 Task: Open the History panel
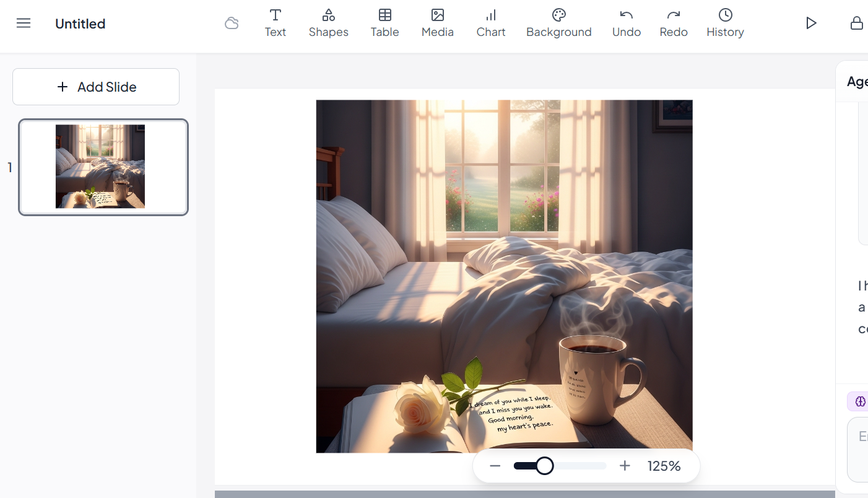pos(726,24)
